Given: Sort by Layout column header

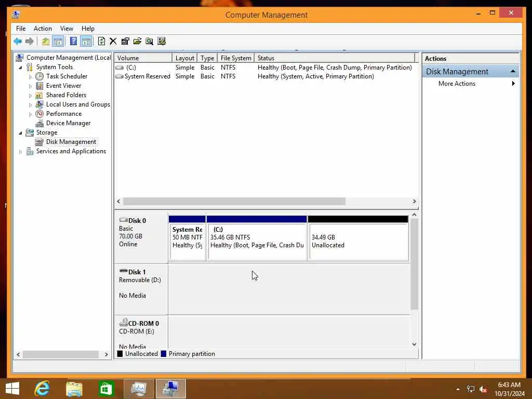Looking at the screenshot, I should [184, 58].
